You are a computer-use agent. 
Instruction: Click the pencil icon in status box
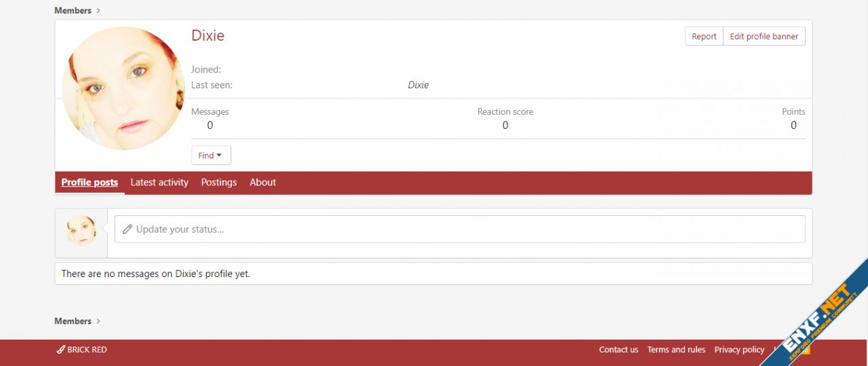click(x=127, y=230)
